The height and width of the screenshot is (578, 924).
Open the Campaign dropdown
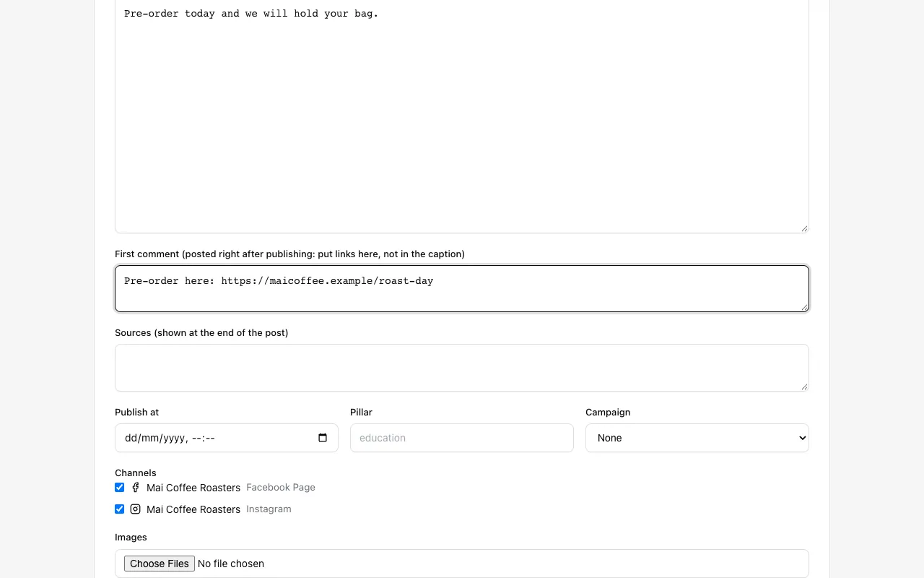click(x=697, y=438)
